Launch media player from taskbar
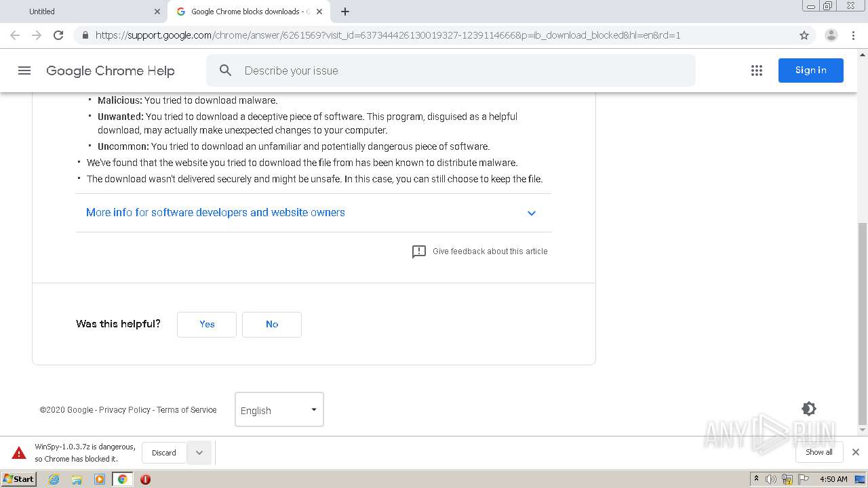This screenshot has width=868, height=488. [100, 479]
